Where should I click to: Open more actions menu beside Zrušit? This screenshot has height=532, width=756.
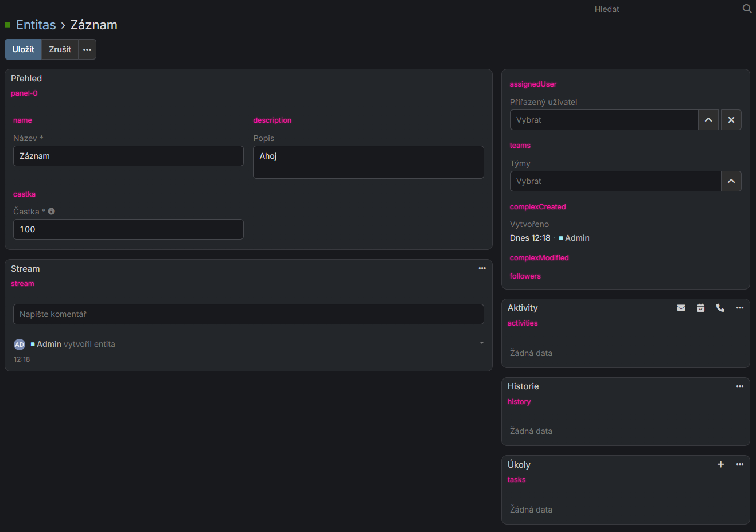pyautogui.click(x=87, y=50)
